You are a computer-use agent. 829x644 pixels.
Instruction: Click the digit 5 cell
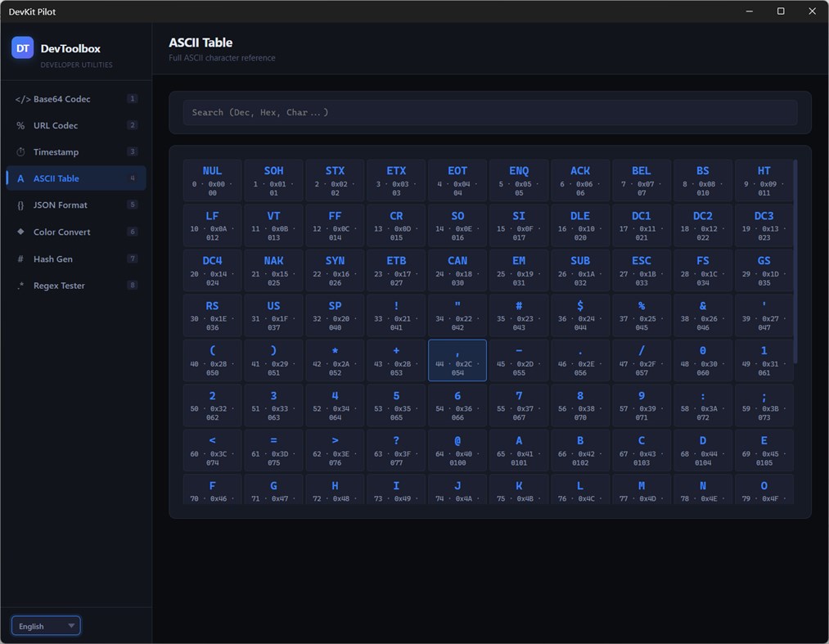point(397,405)
